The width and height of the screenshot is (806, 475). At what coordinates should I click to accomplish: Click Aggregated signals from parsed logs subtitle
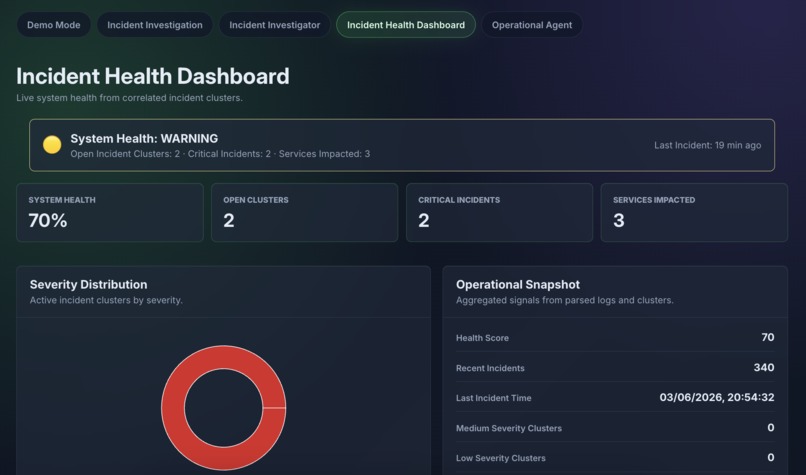564,300
